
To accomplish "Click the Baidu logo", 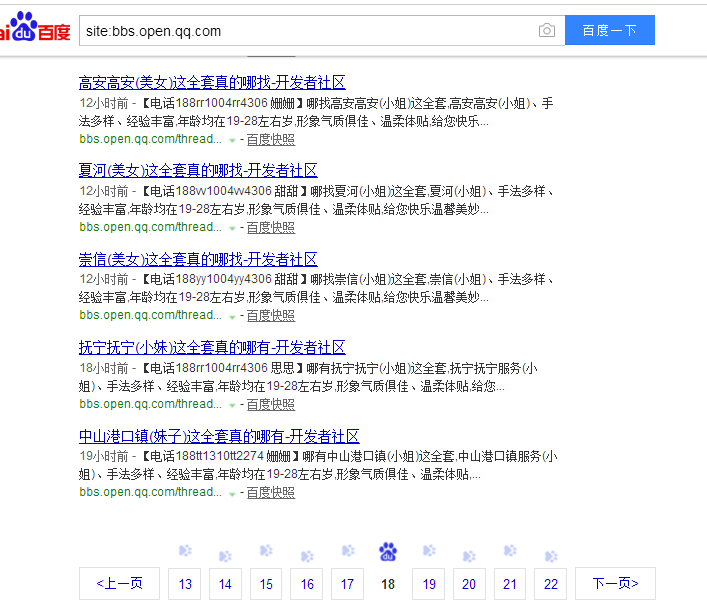I will pyautogui.click(x=35, y=27).
